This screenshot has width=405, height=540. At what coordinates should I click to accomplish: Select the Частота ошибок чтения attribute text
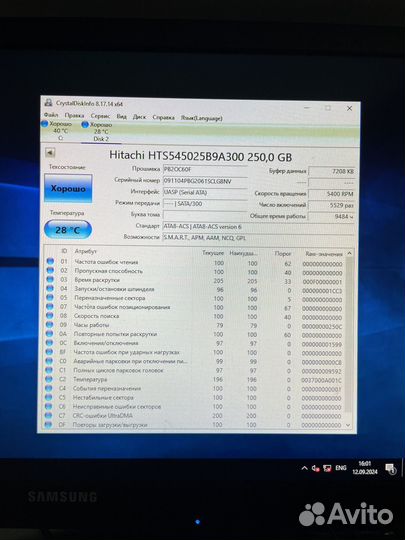point(106,262)
